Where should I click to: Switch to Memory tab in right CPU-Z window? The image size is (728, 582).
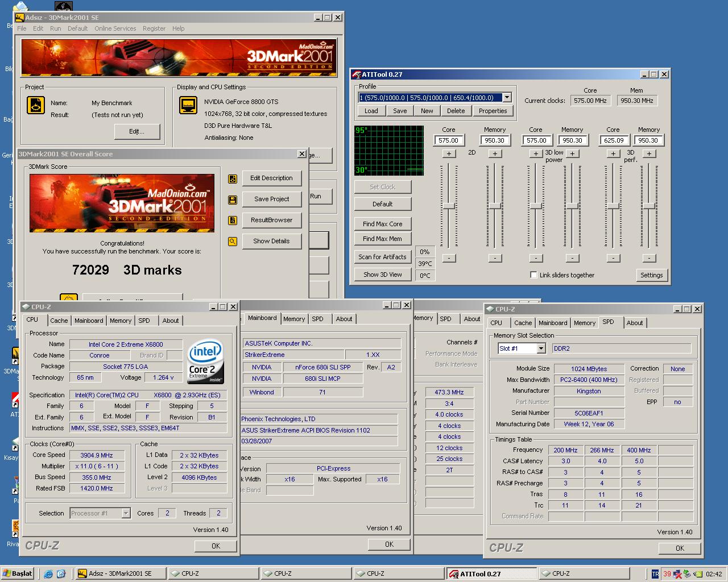(585, 323)
